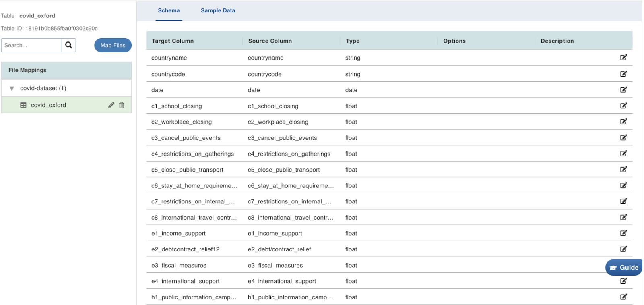Open edit for the date row
This screenshot has height=305, width=644.
tap(623, 90)
